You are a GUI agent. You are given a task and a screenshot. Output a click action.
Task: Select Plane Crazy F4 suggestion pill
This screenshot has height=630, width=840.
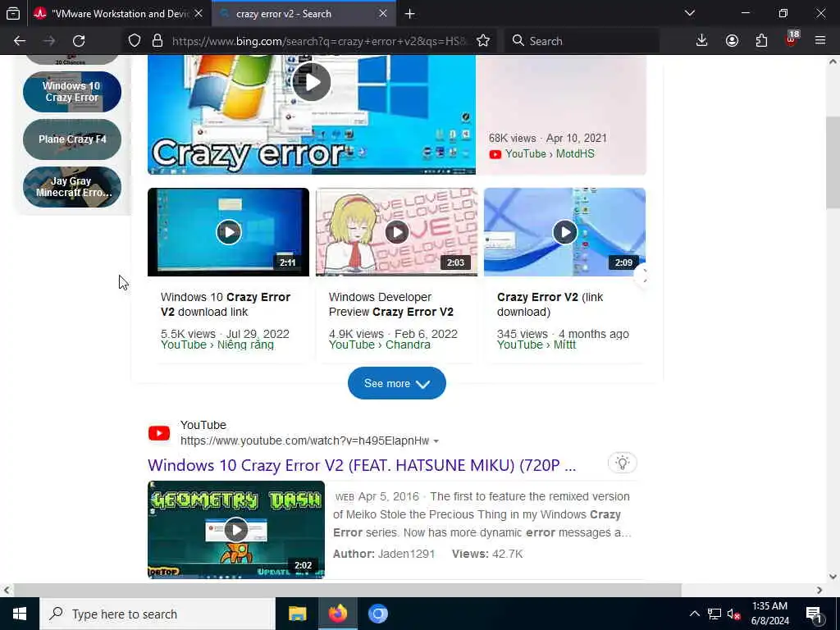coord(72,139)
